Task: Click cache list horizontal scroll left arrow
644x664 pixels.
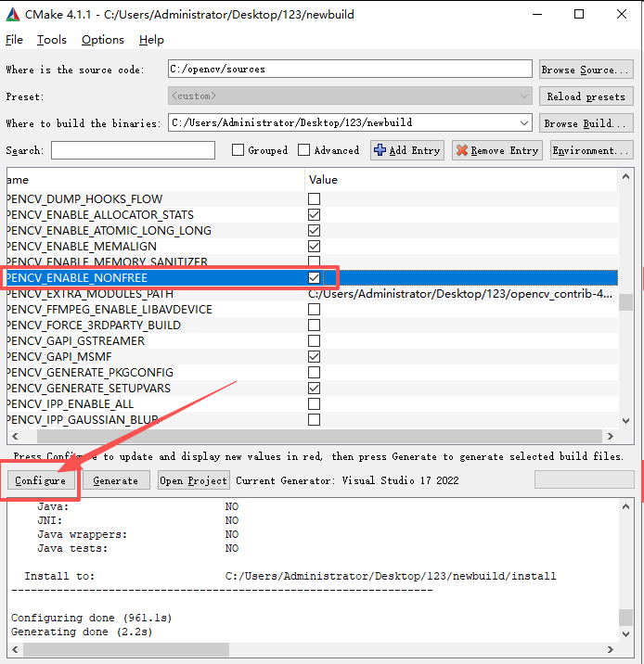Action: (x=15, y=436)
